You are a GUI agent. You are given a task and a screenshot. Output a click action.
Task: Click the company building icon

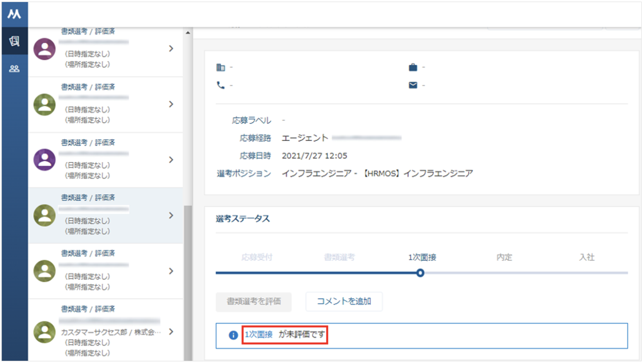[x=220, y=68]
